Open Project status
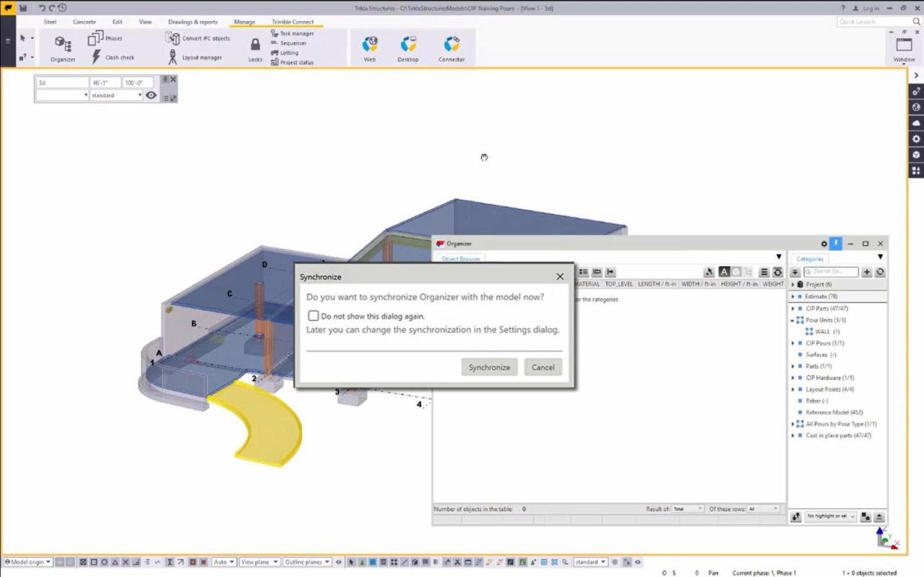 pos(292,62)
